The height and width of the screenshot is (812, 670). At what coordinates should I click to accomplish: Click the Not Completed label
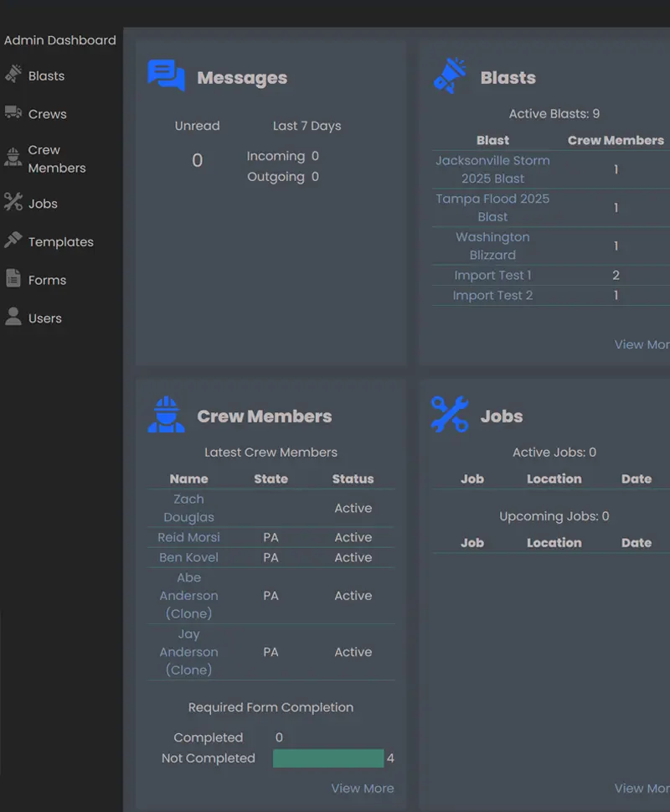coord(208,758)
